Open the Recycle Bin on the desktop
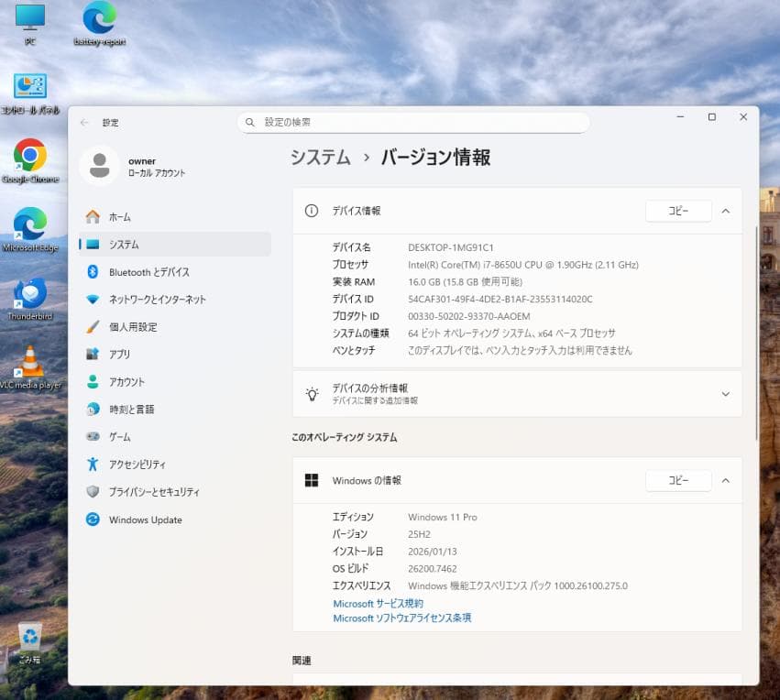780x700 pixels. (x=30, y=643)
